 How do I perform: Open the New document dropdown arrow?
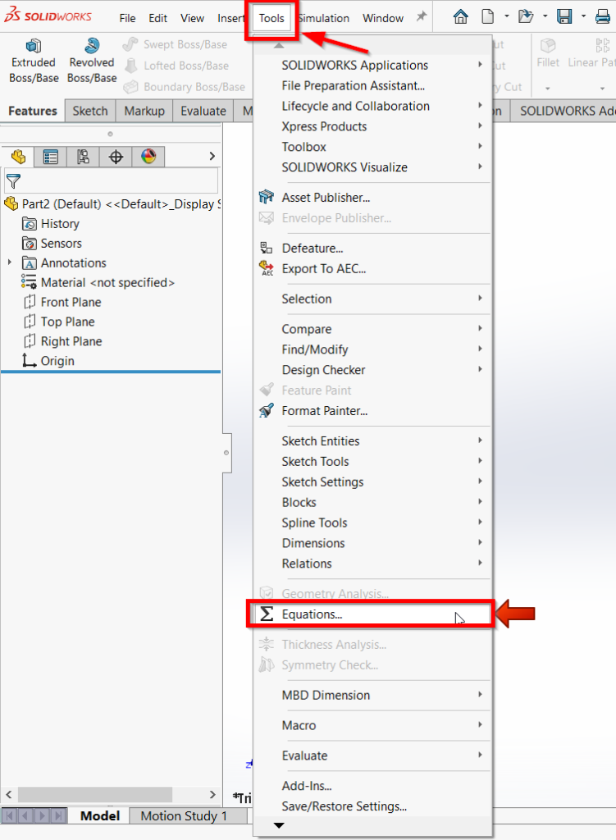[506, 16]
